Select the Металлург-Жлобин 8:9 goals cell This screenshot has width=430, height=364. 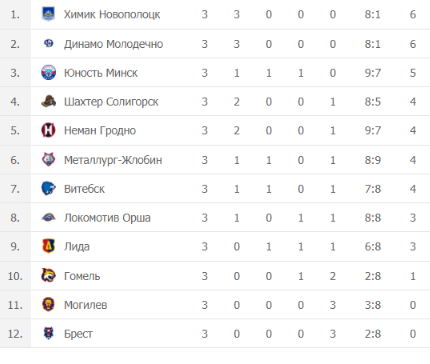pyautogui.click(x=373, y=160)
